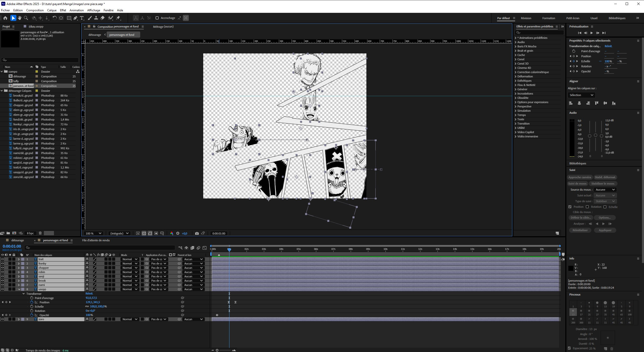Toggle Echelle checkbox in Suivi panel
This screenshot has width=644, height=352.
(605, 207)
